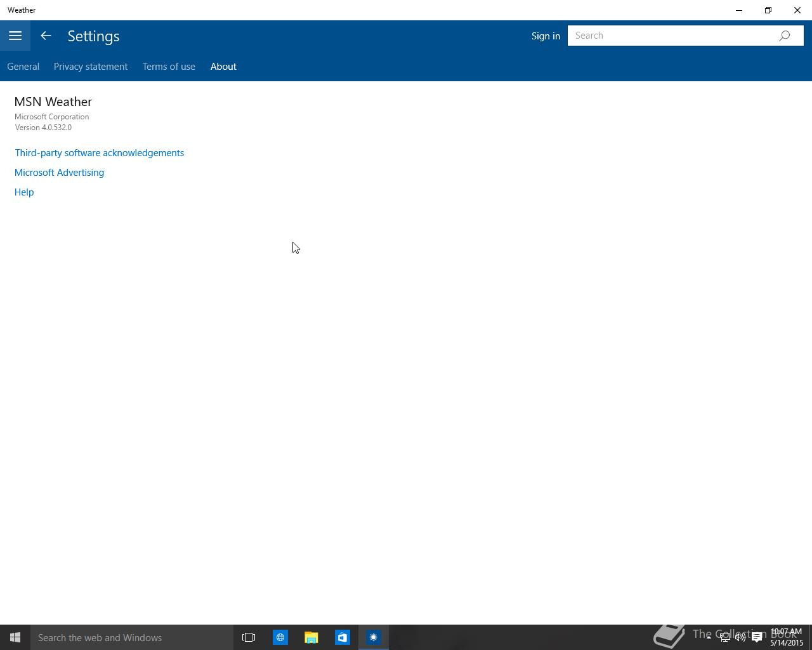Open the Privacy statement tab

91,66
